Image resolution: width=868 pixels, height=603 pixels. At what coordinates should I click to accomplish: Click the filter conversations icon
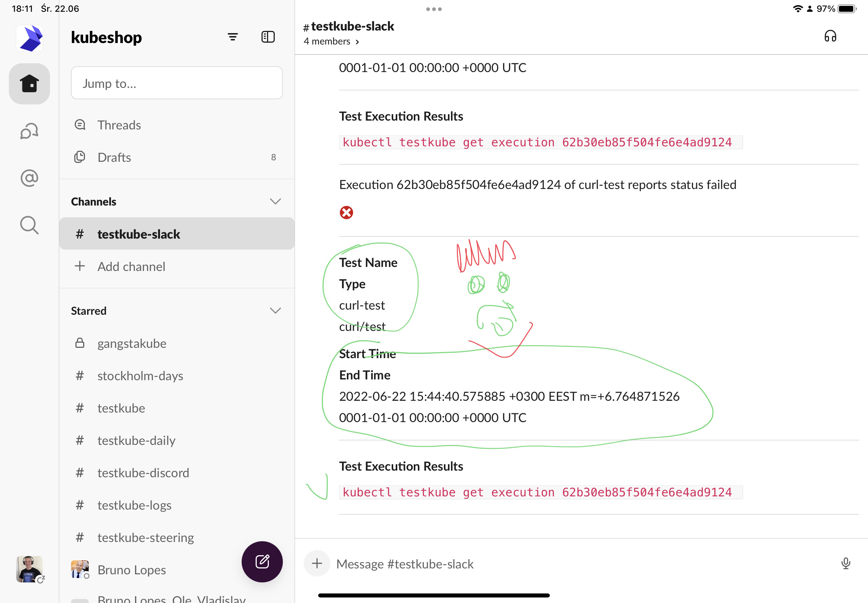[233, 37]
